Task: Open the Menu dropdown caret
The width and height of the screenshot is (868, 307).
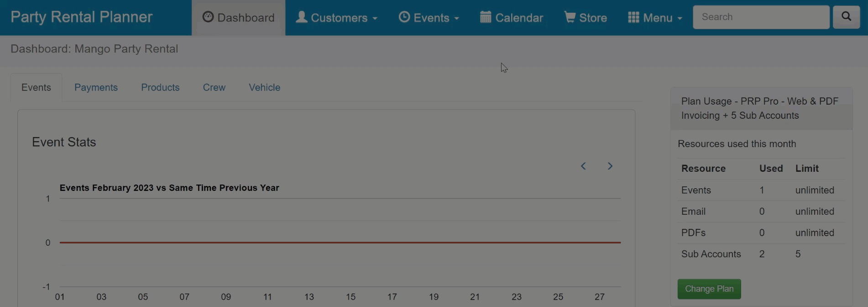Action: click(x=680, y=19)
